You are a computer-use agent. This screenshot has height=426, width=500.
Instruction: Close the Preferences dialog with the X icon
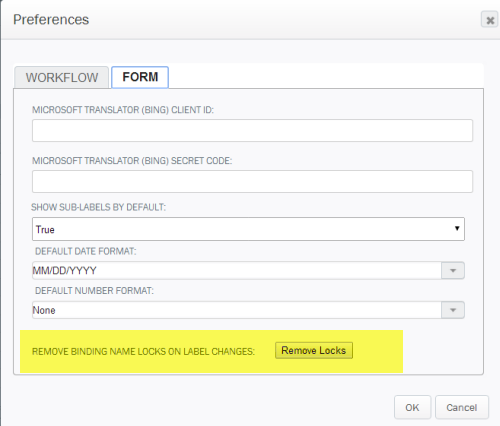tap(489, 19)
